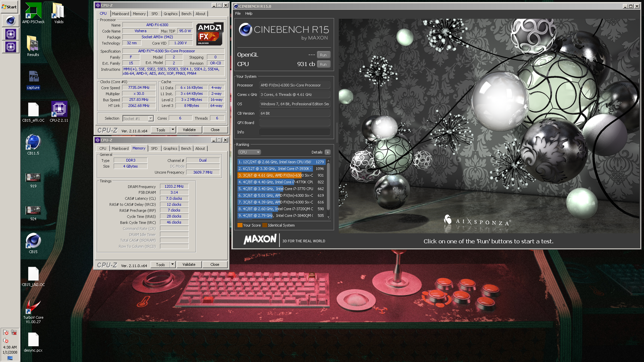Switch to Memory tab in upper CPU-Z

139,14
